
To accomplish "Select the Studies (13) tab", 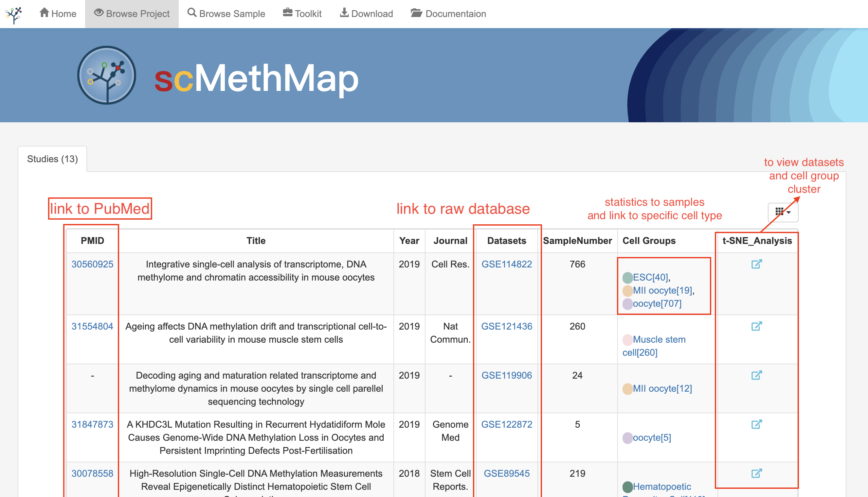I will (52, 159).
